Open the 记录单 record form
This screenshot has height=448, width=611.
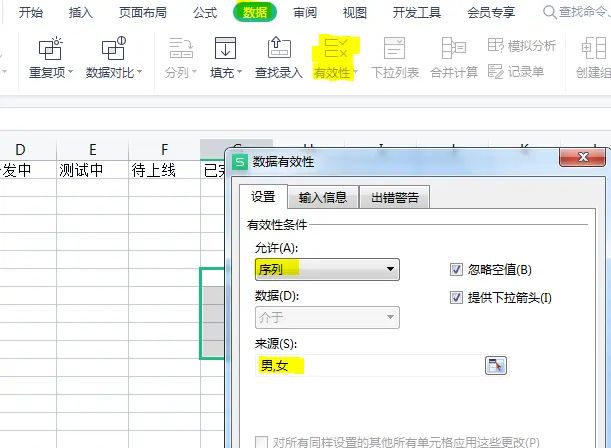pyautogui.click(x=516, y=72)
